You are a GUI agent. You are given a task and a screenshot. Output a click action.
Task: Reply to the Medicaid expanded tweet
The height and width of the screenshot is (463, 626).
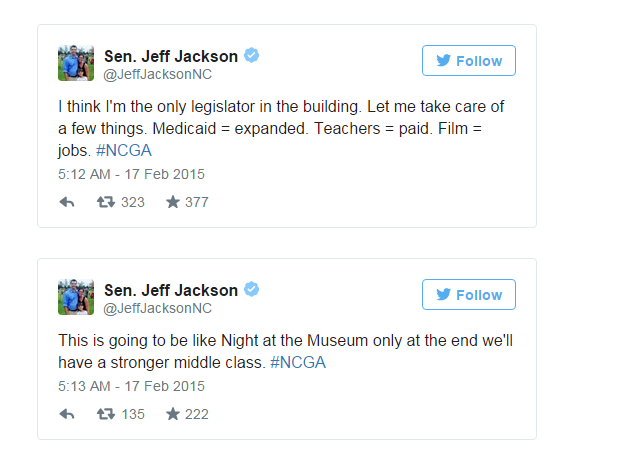[67, 202]
